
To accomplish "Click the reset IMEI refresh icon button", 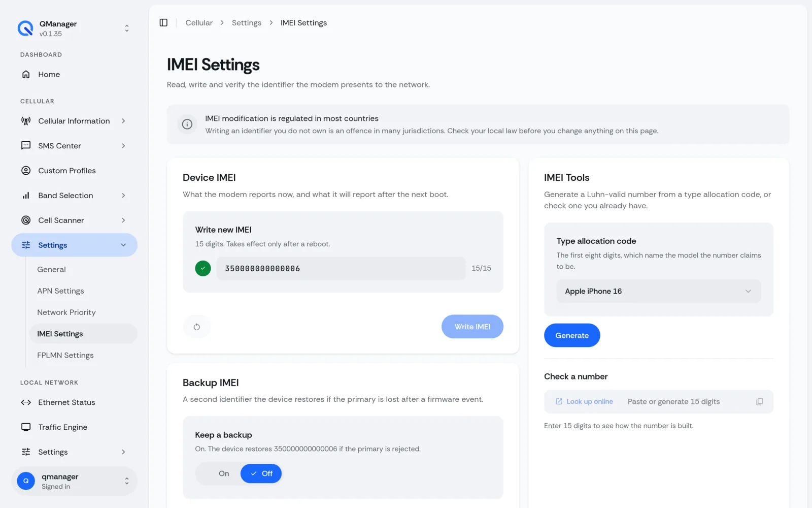I will [x=197, y=327].
